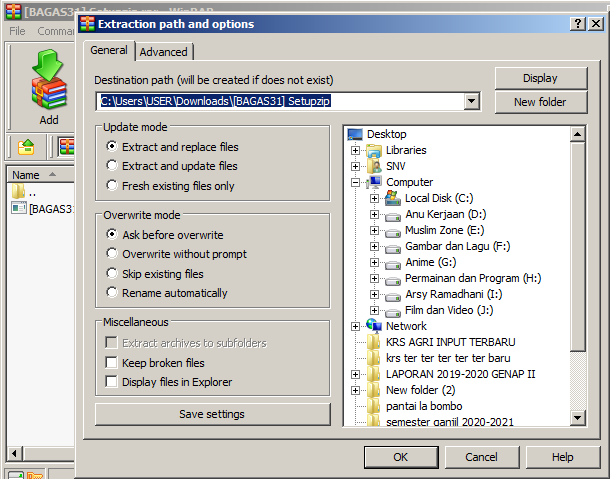This screenshot has width=610, height=479.
Task: Open the Commands menu in WinRAR
Action: coord(55,31)
